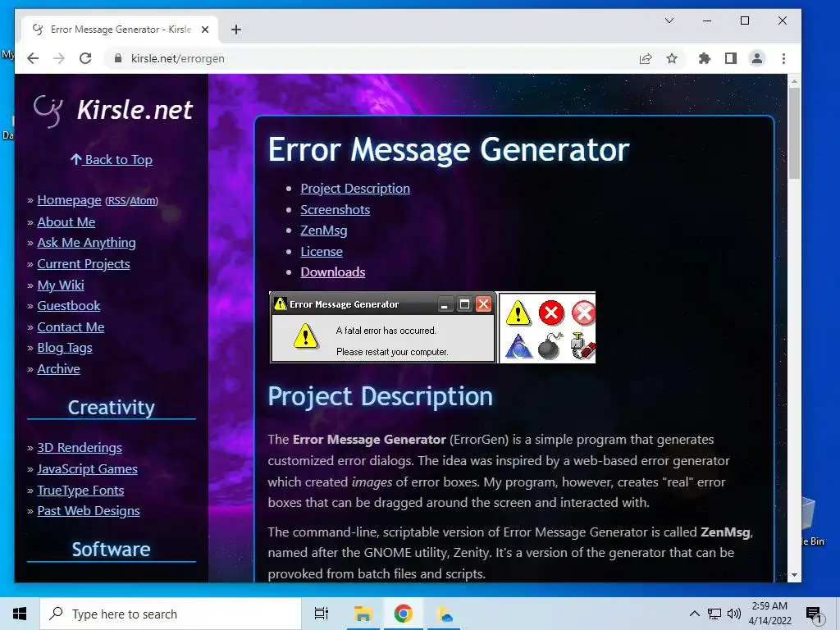The image size is (840, 630).
Task: Open the Windows Start menu
Action: 20,614
